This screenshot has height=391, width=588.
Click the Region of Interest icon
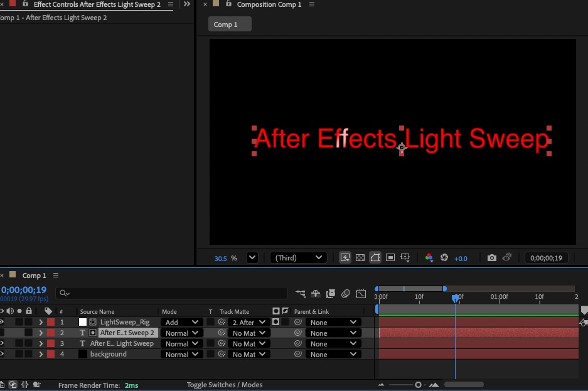coord(390,258)
